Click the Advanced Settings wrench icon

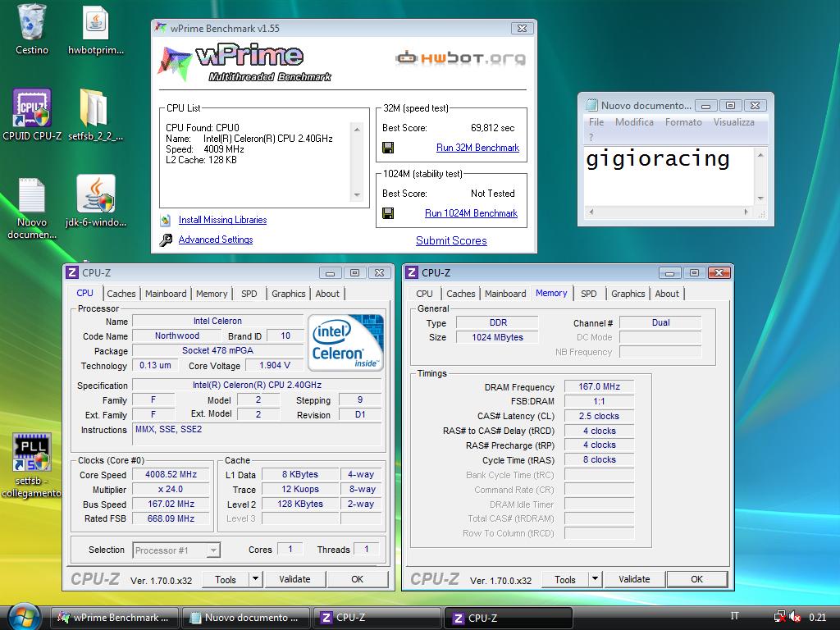coord(166,240)
